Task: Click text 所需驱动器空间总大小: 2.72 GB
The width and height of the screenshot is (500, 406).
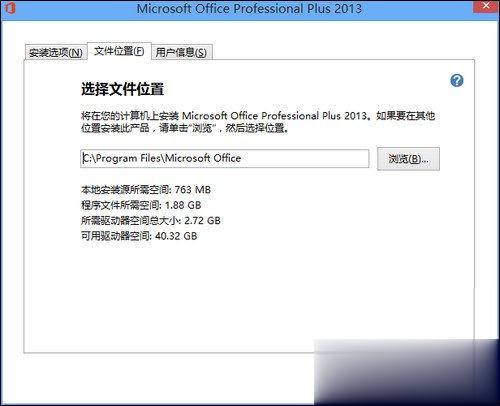Action: tap(151, 220)
